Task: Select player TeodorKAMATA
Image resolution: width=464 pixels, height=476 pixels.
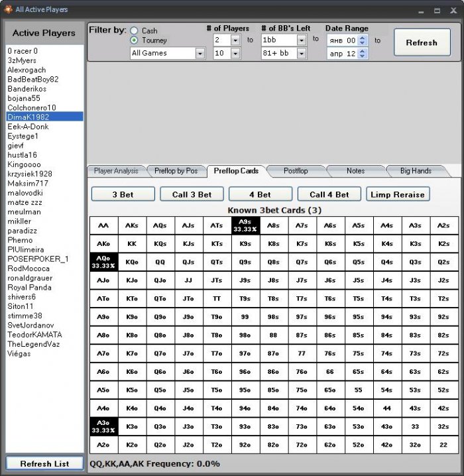Action: point(44,335)
